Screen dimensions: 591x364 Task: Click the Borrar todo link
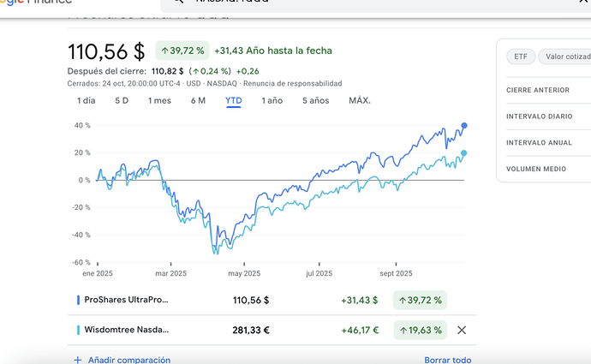pos(448,361)
